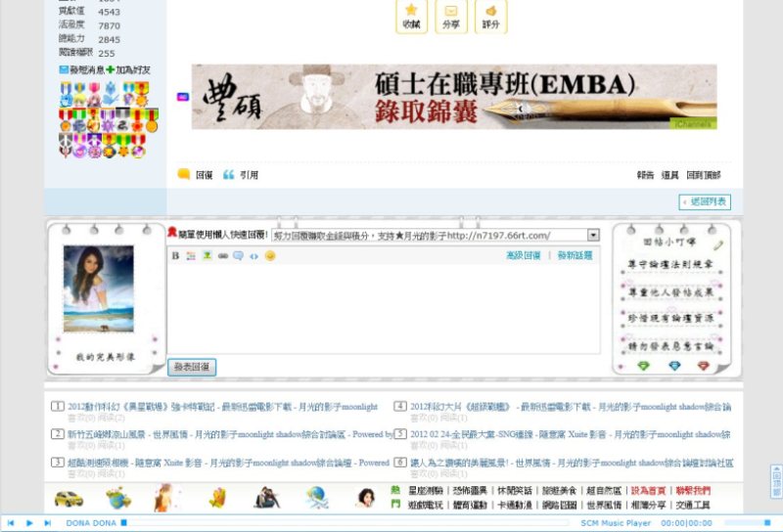
Task: Skip to next track in music player
Action: coord(46,523)
